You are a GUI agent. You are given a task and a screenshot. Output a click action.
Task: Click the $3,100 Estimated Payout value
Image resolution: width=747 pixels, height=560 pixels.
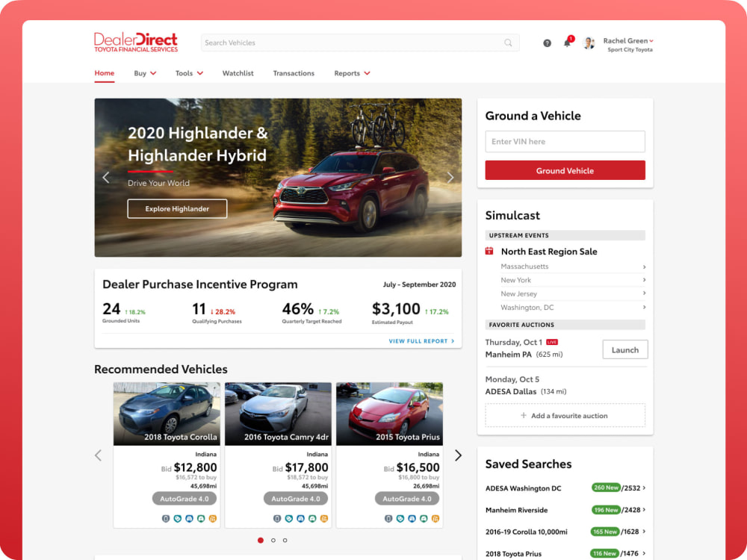point(396,309)
